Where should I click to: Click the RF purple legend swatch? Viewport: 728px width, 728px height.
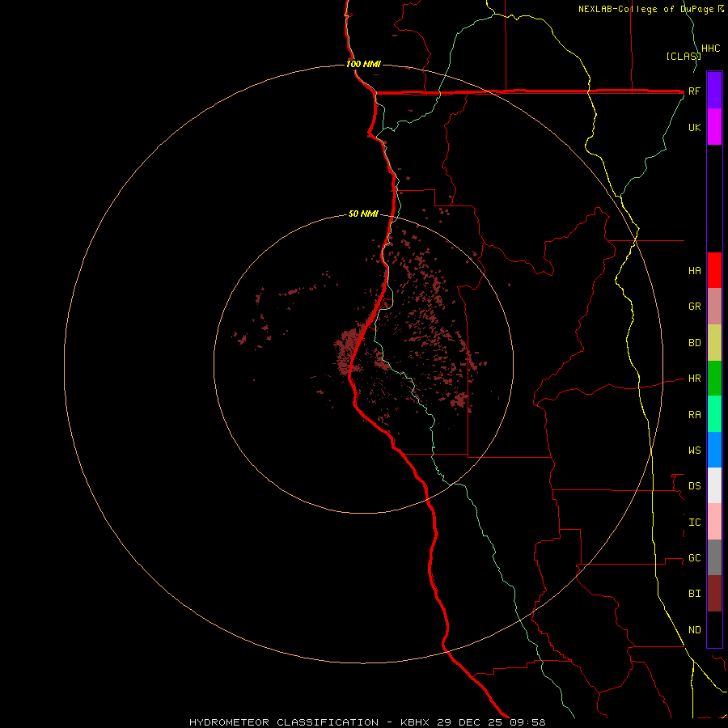(714, 90)
